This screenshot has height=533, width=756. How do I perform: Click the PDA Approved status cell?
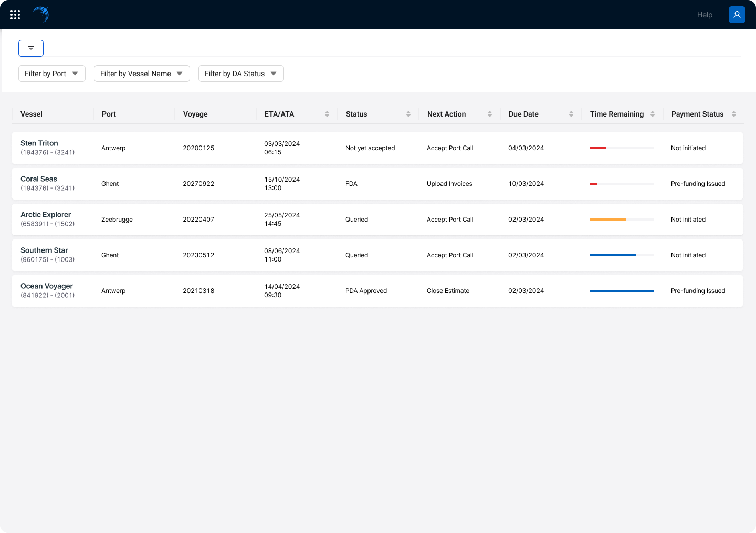pos(366,291)
